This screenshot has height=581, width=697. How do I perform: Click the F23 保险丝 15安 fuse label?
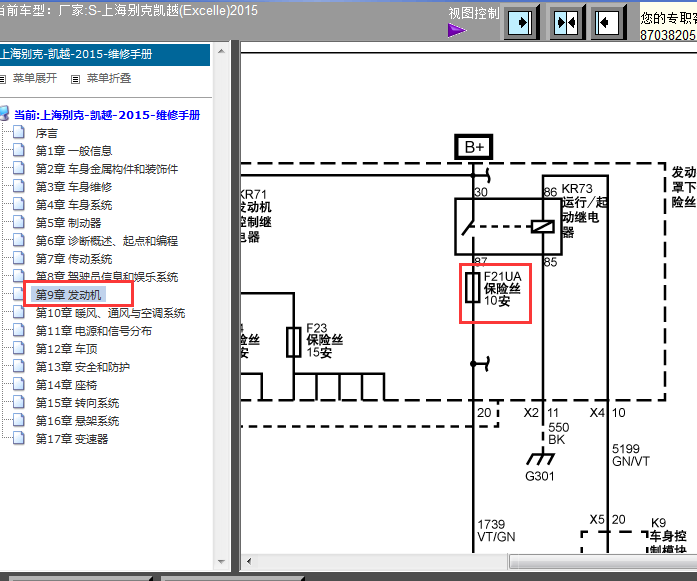click(x=324, y=341)
